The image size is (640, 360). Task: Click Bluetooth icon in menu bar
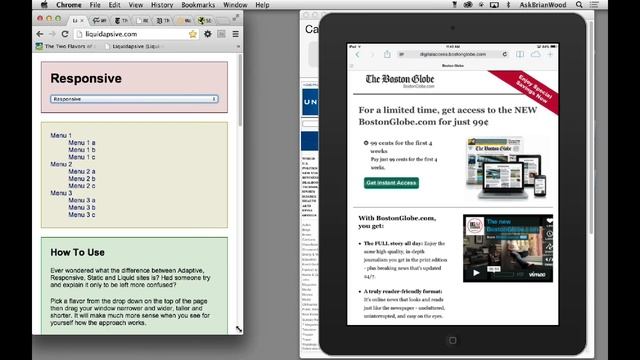(509, 5)
